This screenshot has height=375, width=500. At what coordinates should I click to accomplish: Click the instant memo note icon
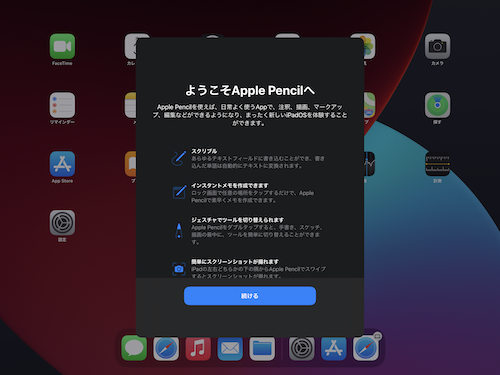click(179, 192)
